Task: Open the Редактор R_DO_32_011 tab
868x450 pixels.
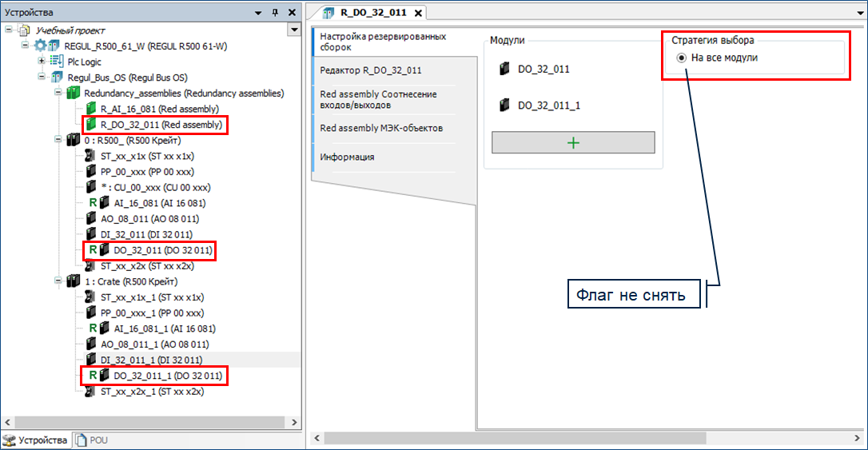Action: (x=370, y=70)
